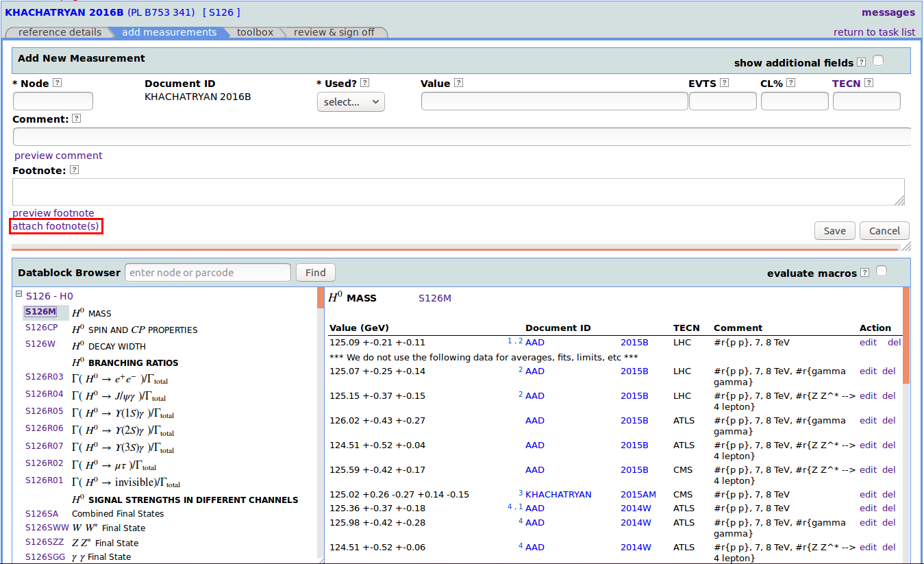The image size is (924, 564).
Task: Delete the 125.98 AAD 2014W row
Action: pyautogui.click(x=889, y=522)
